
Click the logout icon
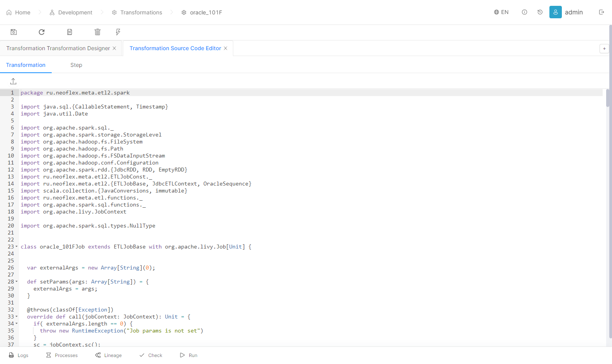(x=602, y=12)
